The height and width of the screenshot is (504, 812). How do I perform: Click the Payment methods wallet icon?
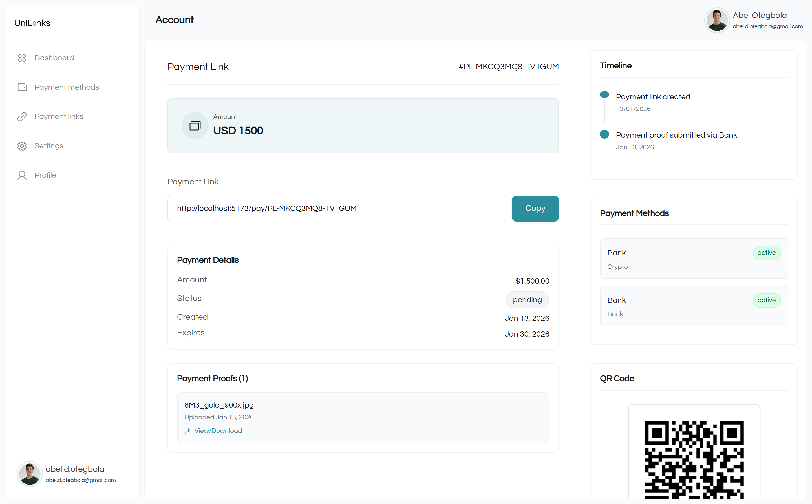tap(22, 87)
